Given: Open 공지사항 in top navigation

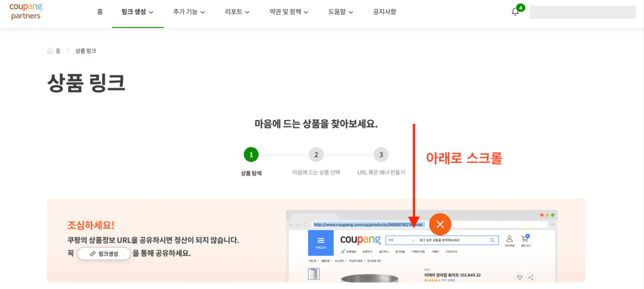Looking at the screenshot, I should [384, 12].
